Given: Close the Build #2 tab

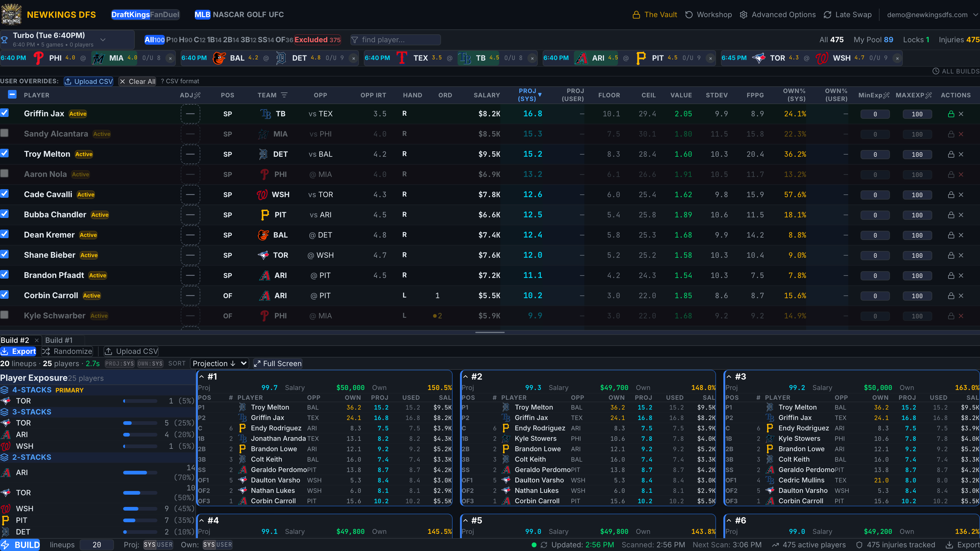Looking at the screenshot, I should (x=36, y=340).
